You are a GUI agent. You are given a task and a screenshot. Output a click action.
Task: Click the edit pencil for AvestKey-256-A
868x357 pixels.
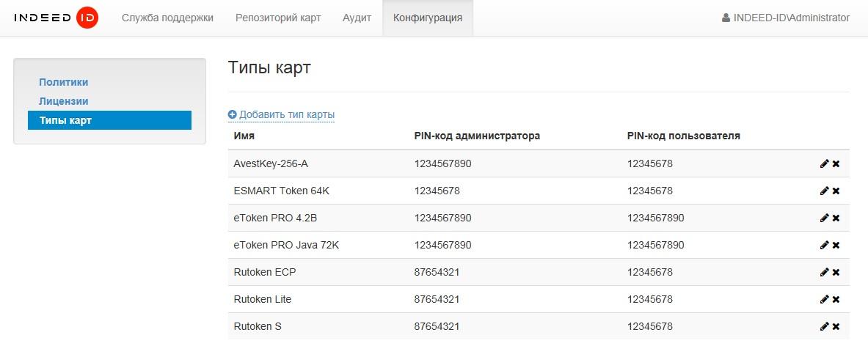(x=824, y=164)
